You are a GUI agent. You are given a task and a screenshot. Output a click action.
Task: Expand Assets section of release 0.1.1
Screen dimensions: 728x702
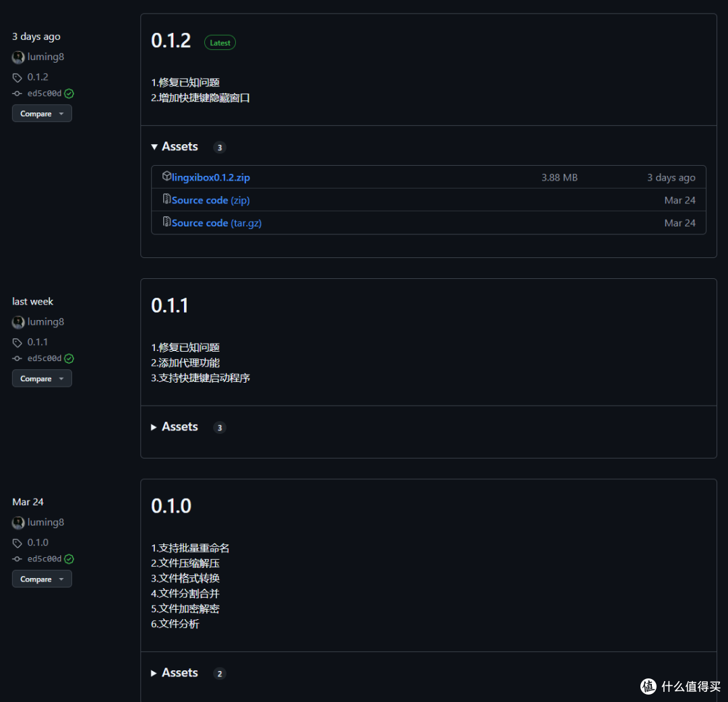click(x=175, y=427)
